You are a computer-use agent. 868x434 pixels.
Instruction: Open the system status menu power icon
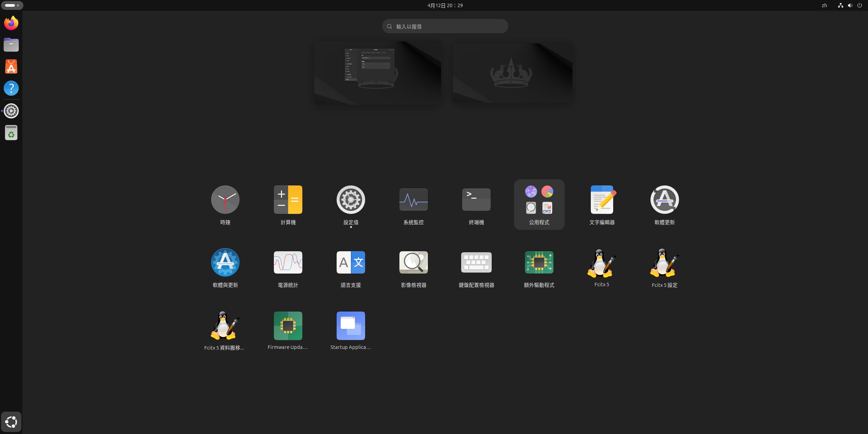tap(860, 5)
